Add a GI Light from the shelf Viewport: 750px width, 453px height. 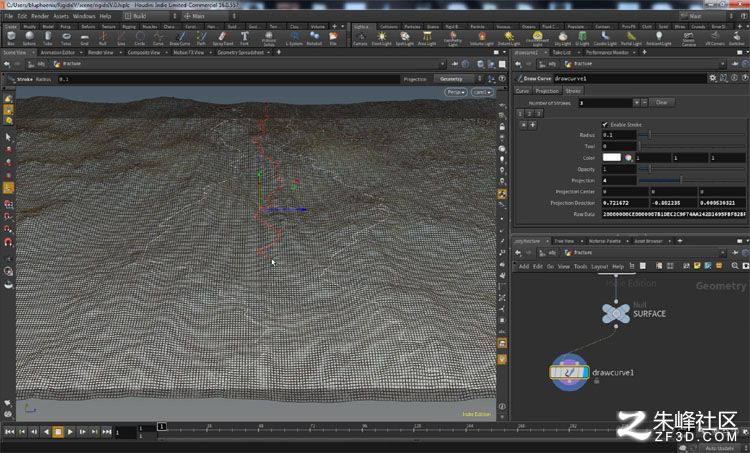[582, 38]
